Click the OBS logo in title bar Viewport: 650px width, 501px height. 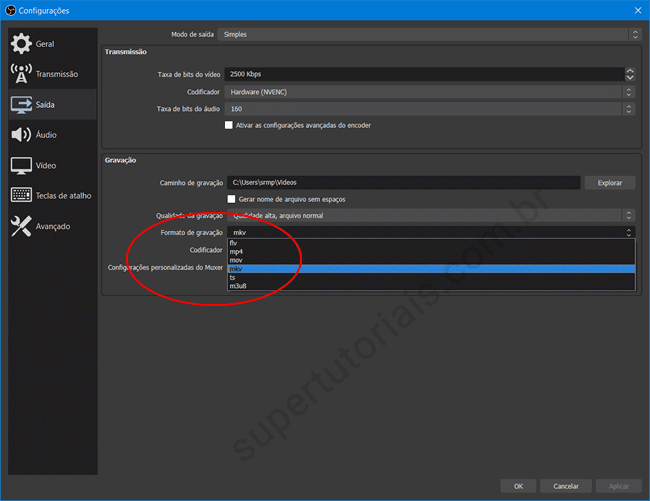(x=9, y=10)
